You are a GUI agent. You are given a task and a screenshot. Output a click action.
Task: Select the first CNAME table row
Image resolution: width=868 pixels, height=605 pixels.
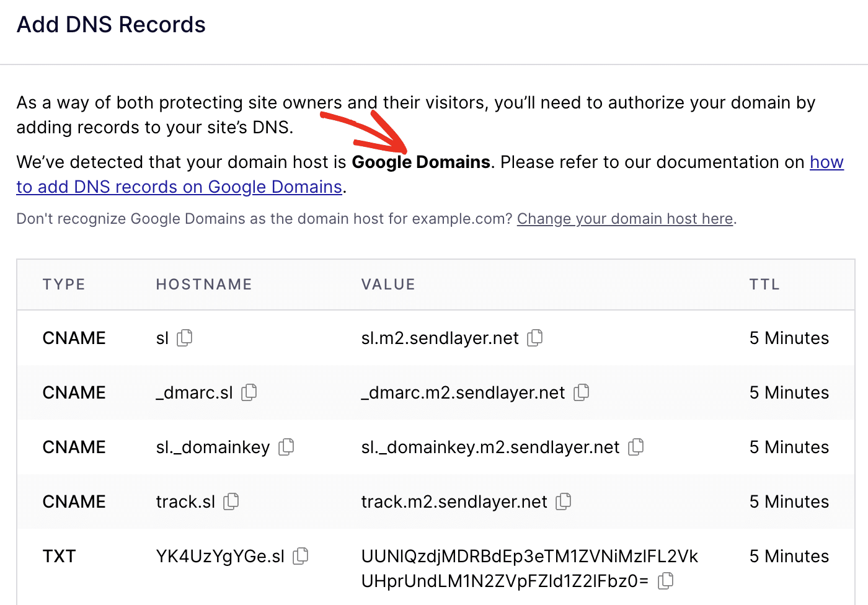[434, 338]
